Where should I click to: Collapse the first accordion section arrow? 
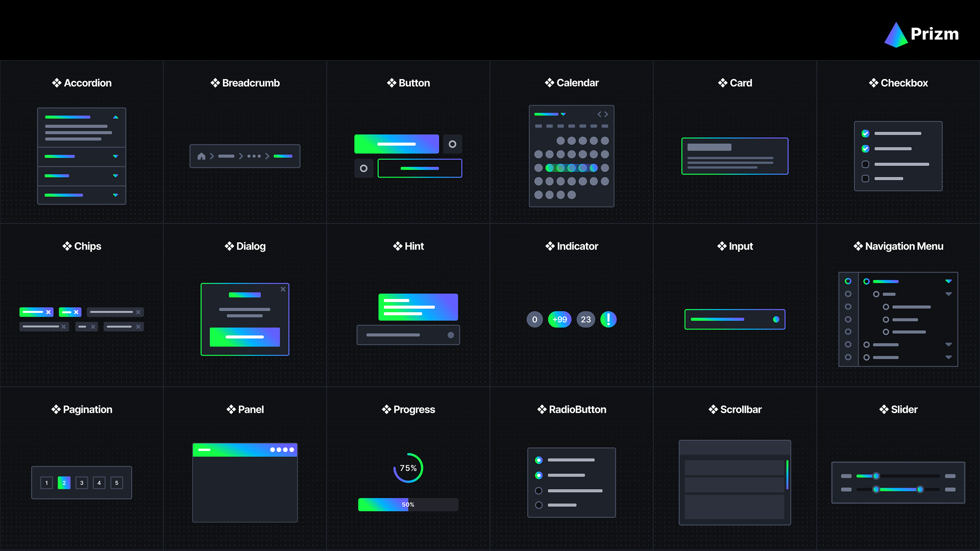pos(116,117)
